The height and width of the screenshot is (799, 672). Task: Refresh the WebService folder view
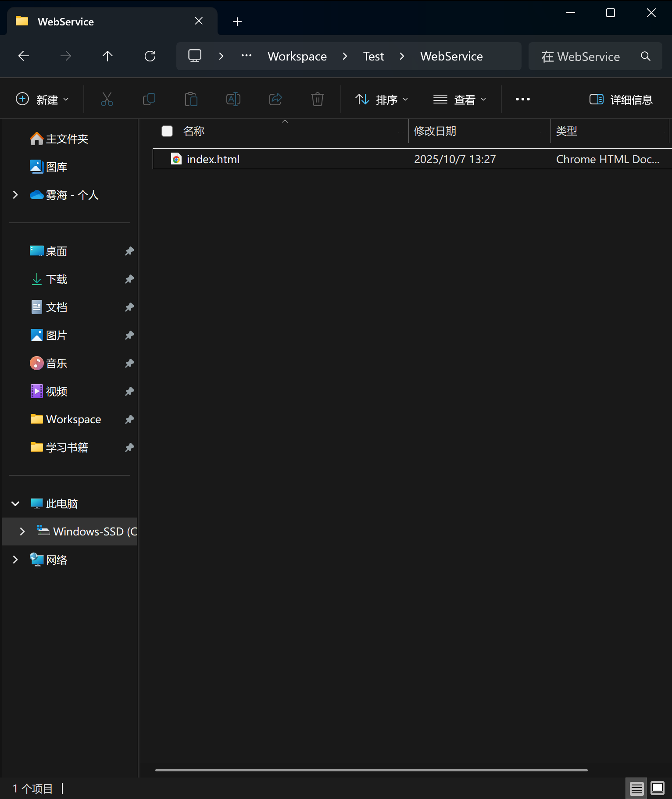coord(150,56)
